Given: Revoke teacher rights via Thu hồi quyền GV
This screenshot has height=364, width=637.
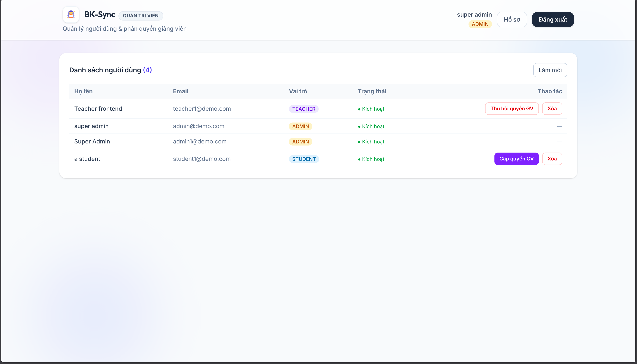Looking at the screenshot, I should (512, 108).
